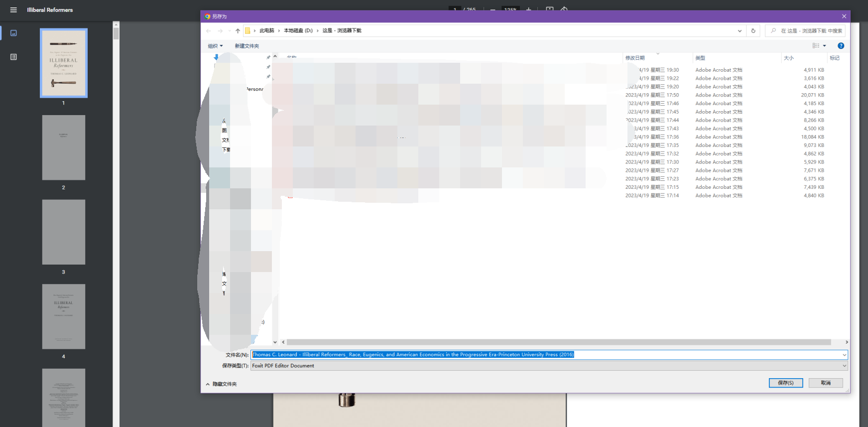The width and height of the screenshot is (868, 427).
Task: Show page thumbnails panel in PDF sidebar
Action: tap(13, 33)
